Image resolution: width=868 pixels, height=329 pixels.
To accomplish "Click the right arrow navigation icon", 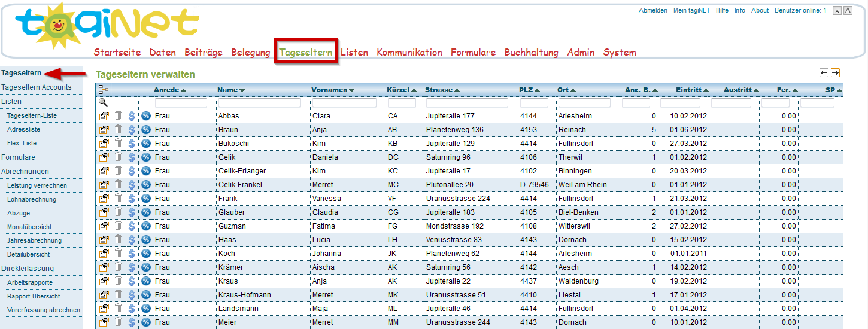I will click(835, 72).
